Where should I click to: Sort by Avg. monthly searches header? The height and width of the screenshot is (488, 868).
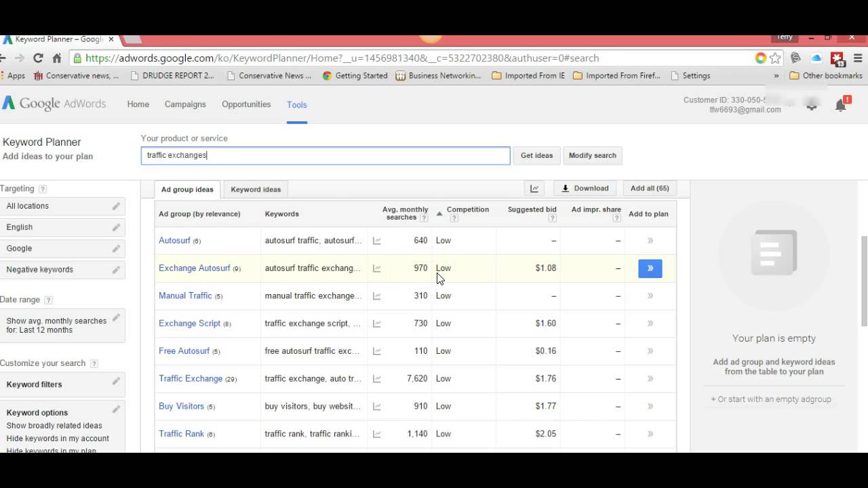point(405,213)
